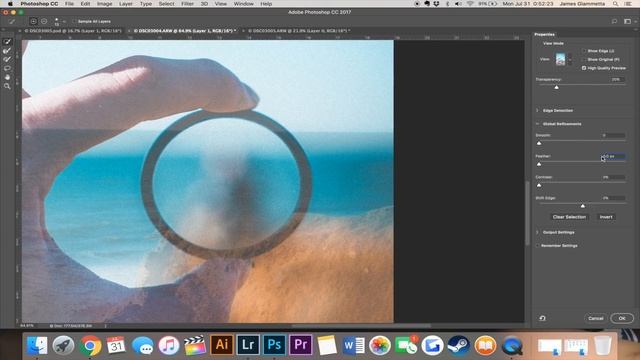Viewport: 640px width, 360px height.
Task: Select the Refine Edge Brush tool
Action: point(7,51)
